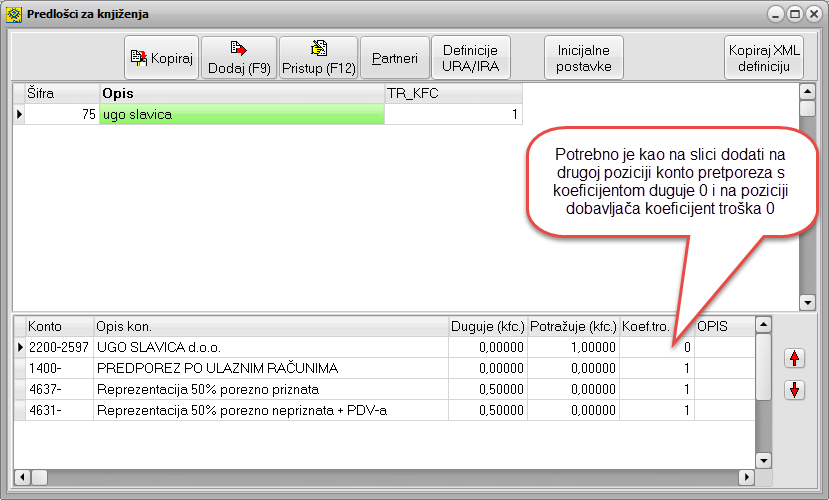Open Definicije URA/IRA
The width and height of the screenshot is (829, 500).
(x=471, y=59)
